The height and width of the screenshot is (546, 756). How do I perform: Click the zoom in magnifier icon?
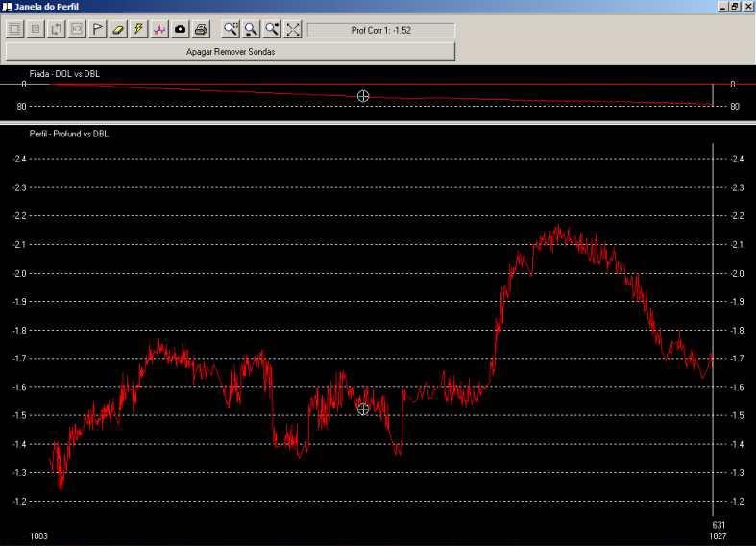[231, 30]
